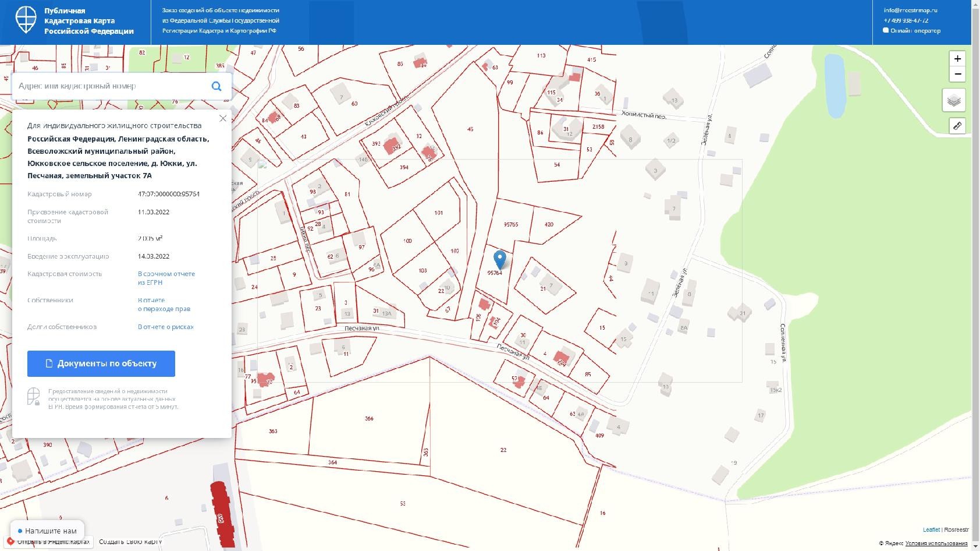Follow the 'В отчете о рисках' link

[166, 327]
